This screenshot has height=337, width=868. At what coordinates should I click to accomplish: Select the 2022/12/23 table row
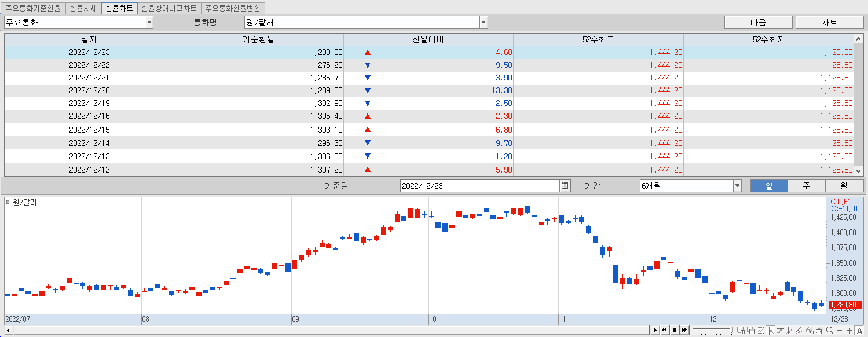429,52
